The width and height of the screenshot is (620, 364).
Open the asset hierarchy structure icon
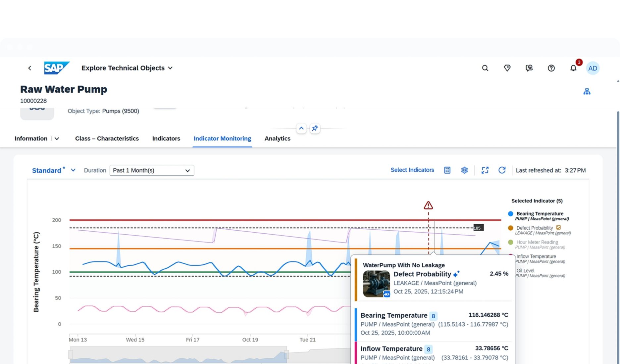tap(587, 92)
